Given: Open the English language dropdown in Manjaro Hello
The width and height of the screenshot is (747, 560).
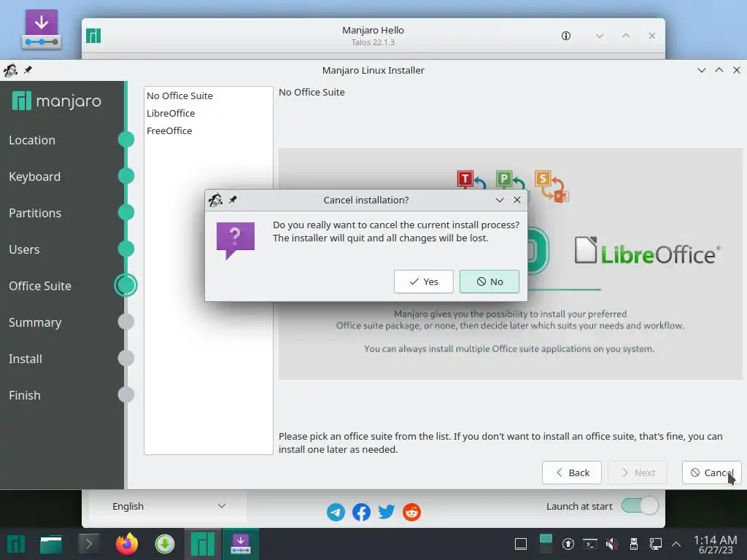Looking at the screenshot, I should coord(169,506).
